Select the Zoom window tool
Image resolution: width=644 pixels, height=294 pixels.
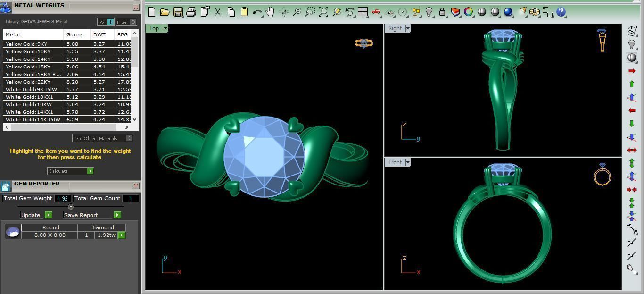[x=310, y=12]
